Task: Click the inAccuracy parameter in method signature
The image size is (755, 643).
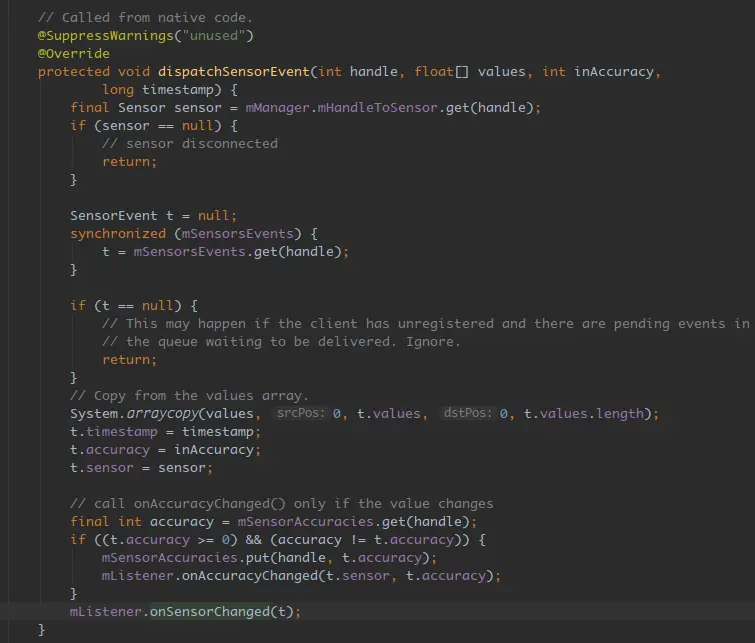Action: pos(614,72)
